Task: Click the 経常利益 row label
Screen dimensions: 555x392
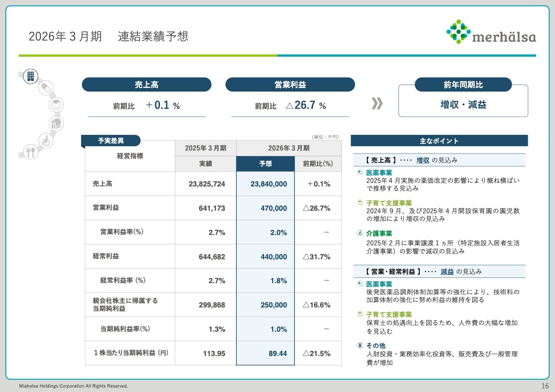Action: click(x=106, y=256)
